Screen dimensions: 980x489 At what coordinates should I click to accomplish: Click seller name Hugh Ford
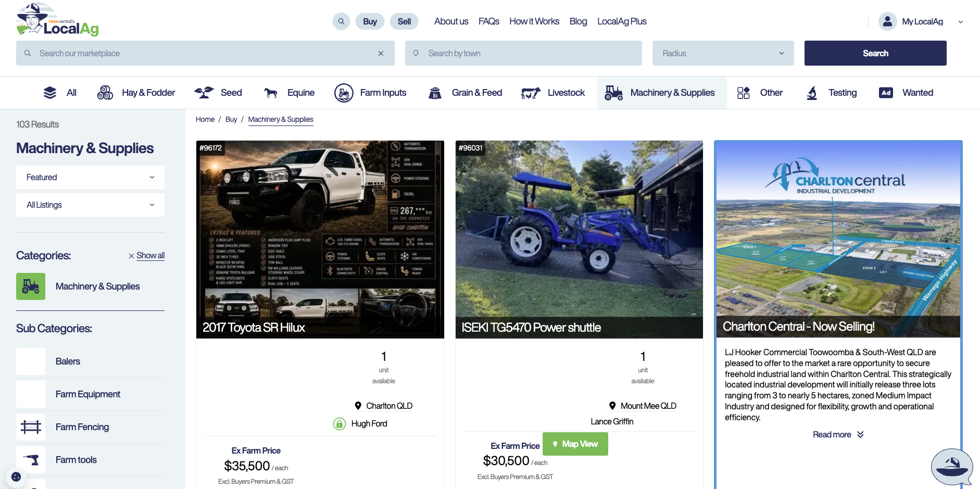point(369,423)
